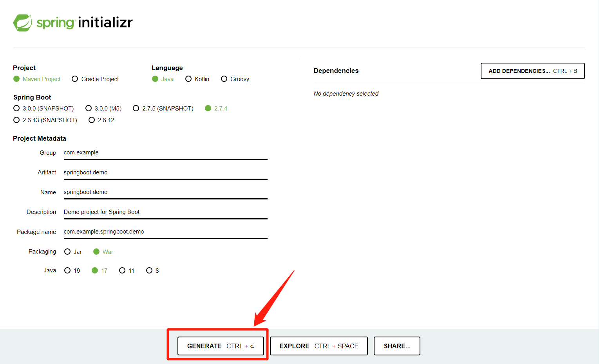This screenshot has height=364, width=599.
Task: Click the Language section heading
Action: [167, 68]
